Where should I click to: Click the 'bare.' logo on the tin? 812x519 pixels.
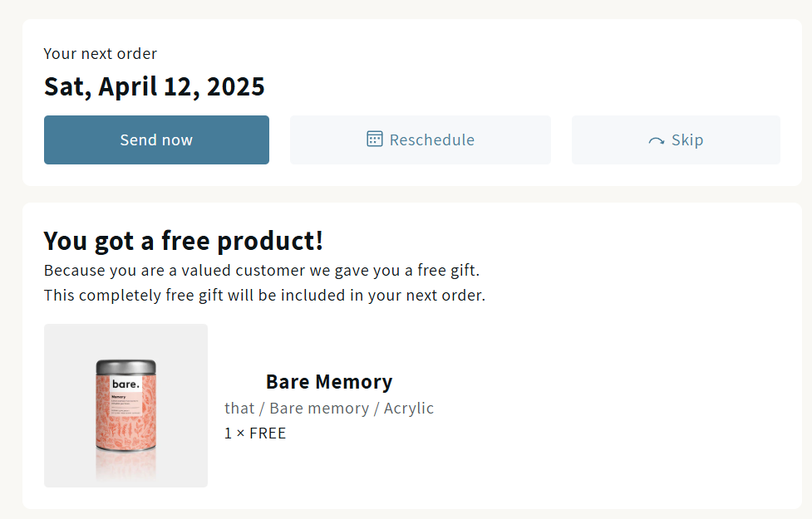[x=125, y=384]
